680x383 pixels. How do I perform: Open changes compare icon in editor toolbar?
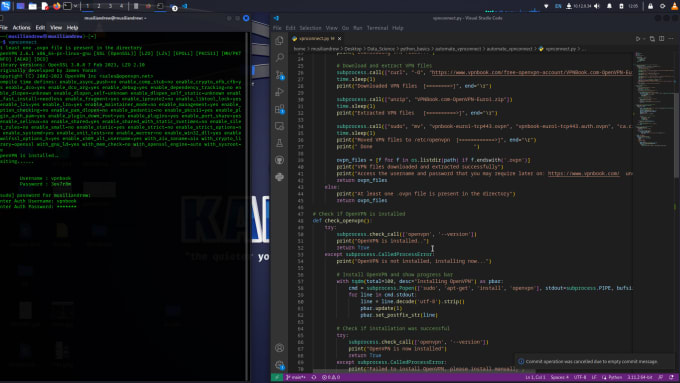(652, 39)
